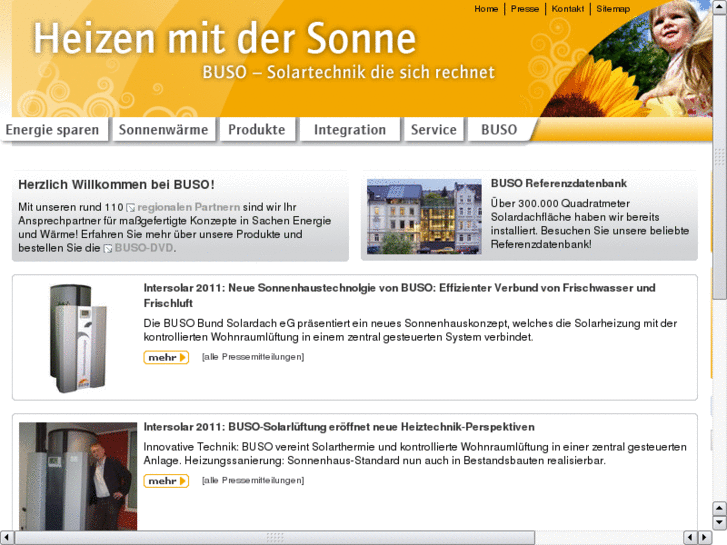Click the vertical scrollbar down arrow
The image size is (727, 545).
(719, 523)
